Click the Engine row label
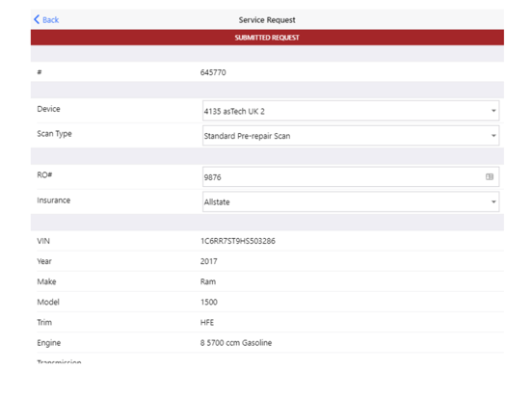The width and height of the screenshot is (532, 399). click(49, 343)
